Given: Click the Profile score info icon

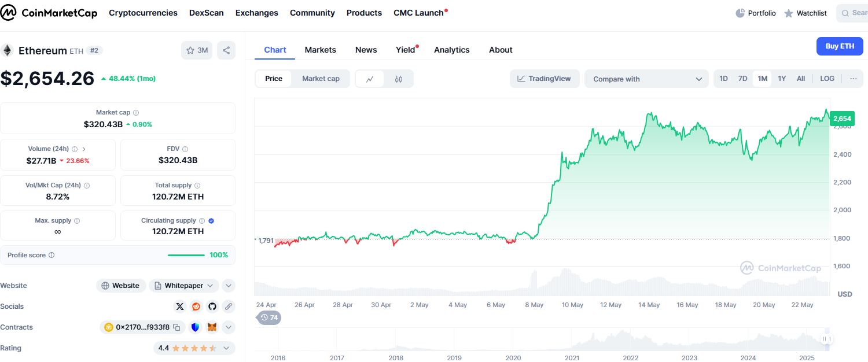Looking at the screenshot, I should (52, 255).
